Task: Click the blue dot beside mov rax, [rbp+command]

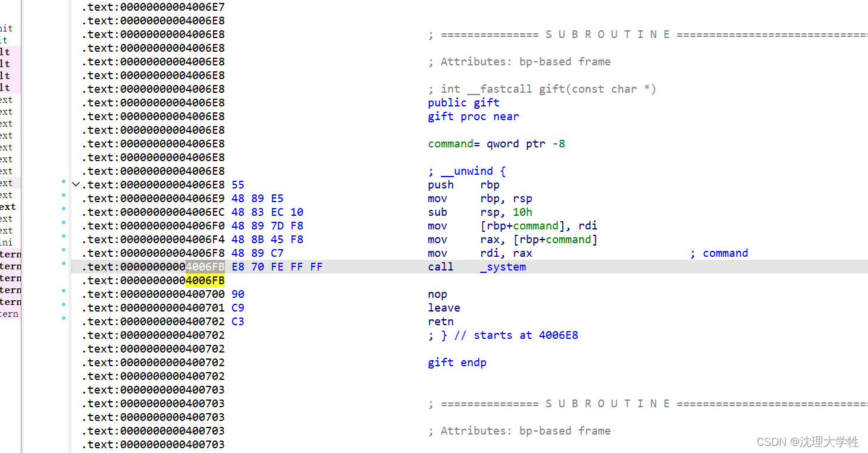Action: point(64,239)
